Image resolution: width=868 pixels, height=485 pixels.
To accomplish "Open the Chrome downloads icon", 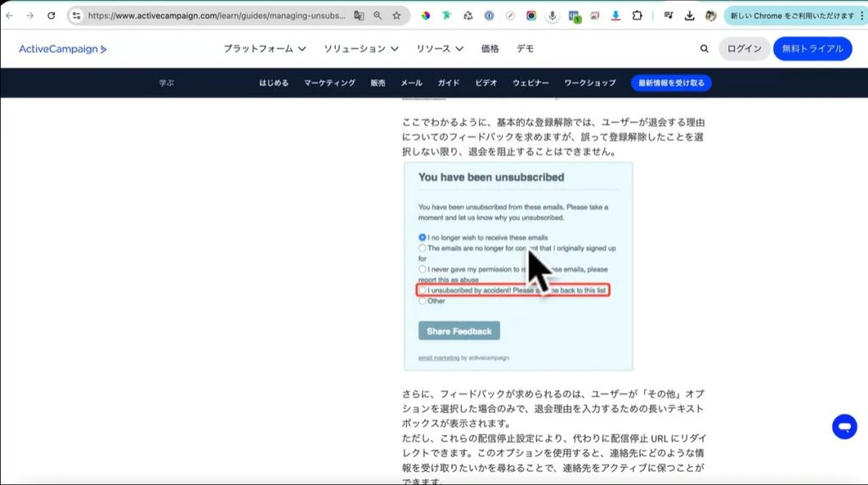I will click(690, 15).
